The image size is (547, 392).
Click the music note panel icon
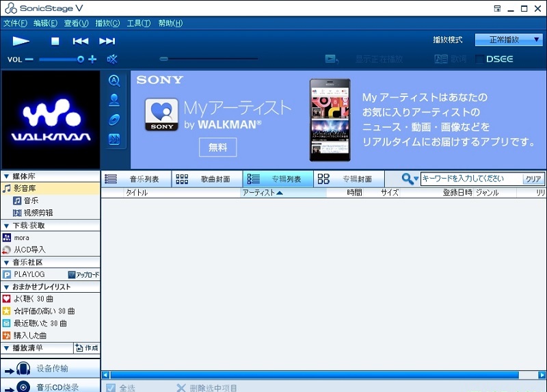point(114,140)
